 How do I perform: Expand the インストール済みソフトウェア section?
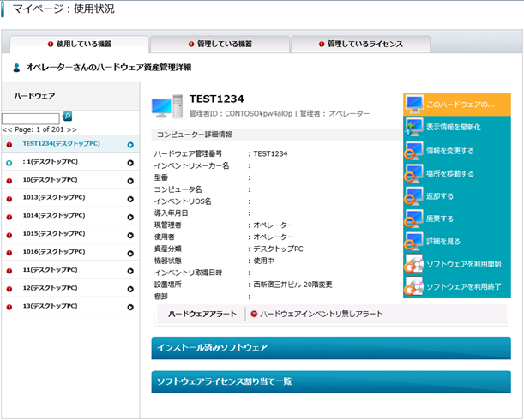pos(330,348)
